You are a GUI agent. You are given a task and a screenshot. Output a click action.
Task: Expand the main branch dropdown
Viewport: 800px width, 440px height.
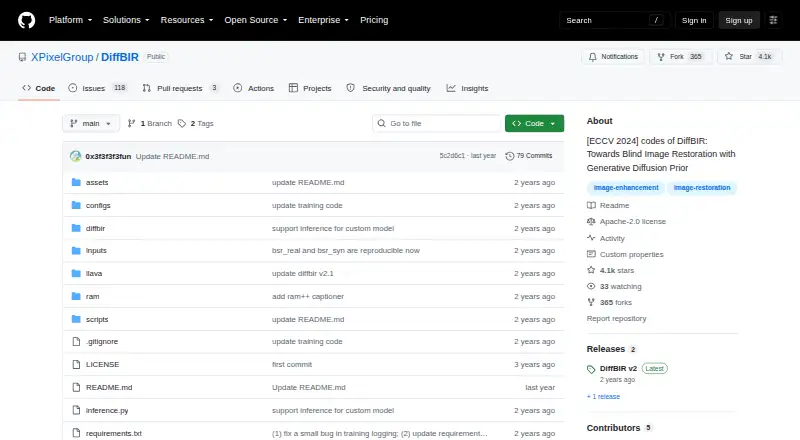(x=91, y=124)
